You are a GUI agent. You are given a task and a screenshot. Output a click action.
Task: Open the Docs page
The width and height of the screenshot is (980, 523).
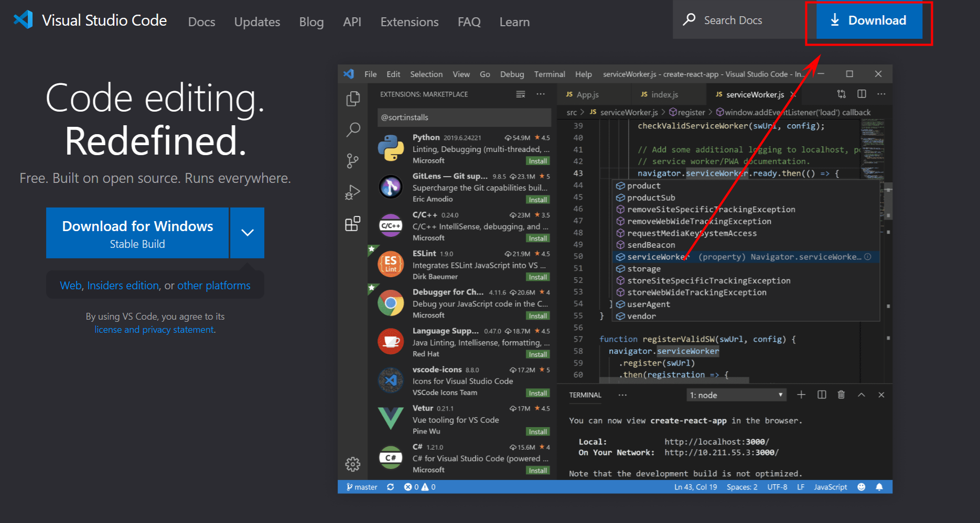click(202, 22)
